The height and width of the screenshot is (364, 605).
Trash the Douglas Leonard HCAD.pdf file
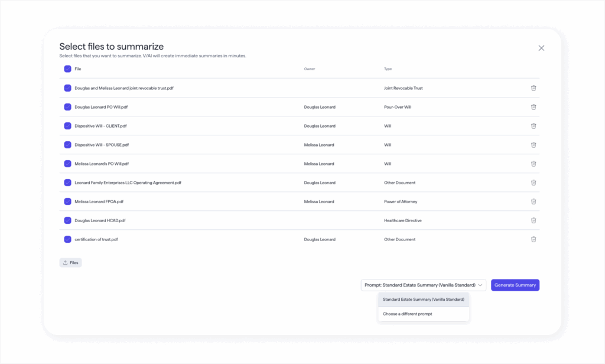[534, 220]
